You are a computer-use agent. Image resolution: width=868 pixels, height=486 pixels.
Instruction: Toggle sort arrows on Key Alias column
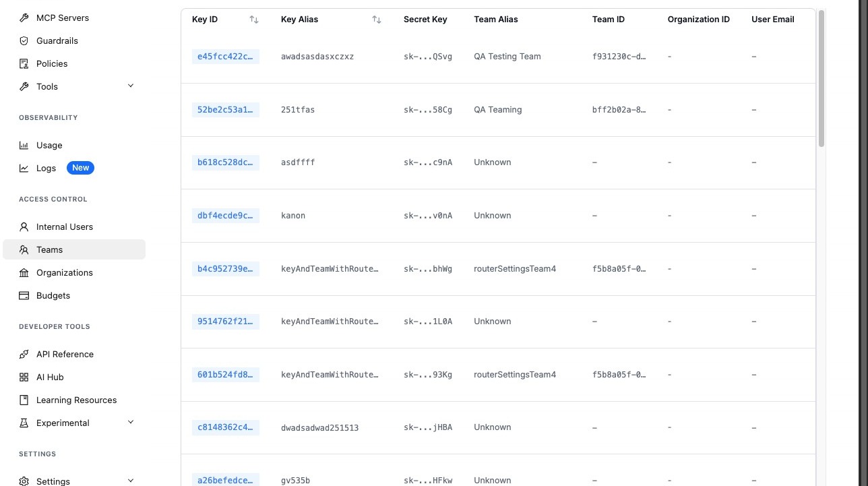pyautogui.click(x=377, y=20)
